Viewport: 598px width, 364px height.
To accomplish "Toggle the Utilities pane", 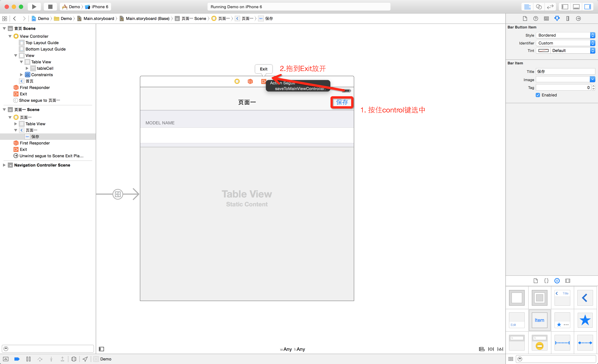I will tap(588, 7).
